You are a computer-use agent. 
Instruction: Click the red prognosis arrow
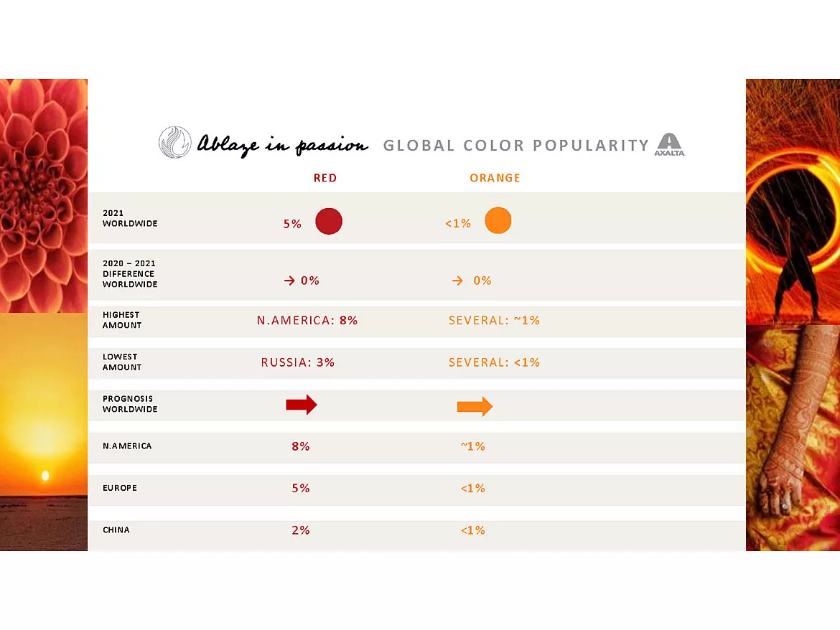(x=302, y=405)
